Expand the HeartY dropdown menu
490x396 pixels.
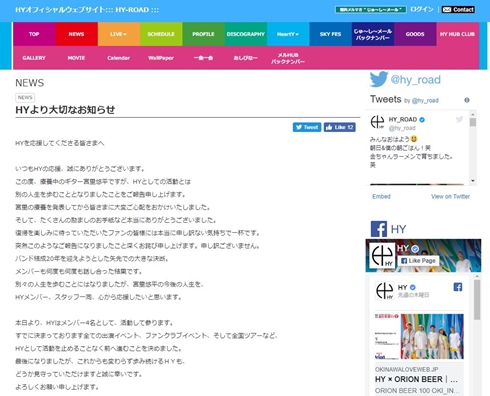coord(288,34)
